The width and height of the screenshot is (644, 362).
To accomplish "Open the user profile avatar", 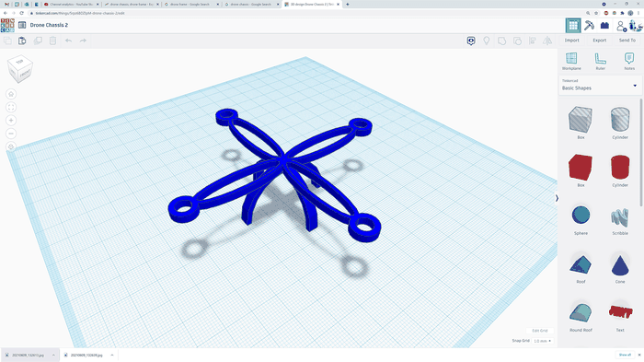I will (636, 26).
